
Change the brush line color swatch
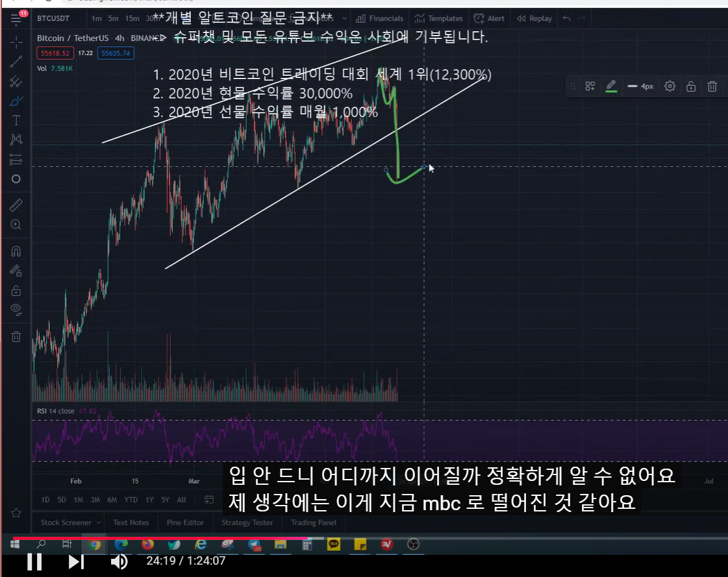click(612, 86)
